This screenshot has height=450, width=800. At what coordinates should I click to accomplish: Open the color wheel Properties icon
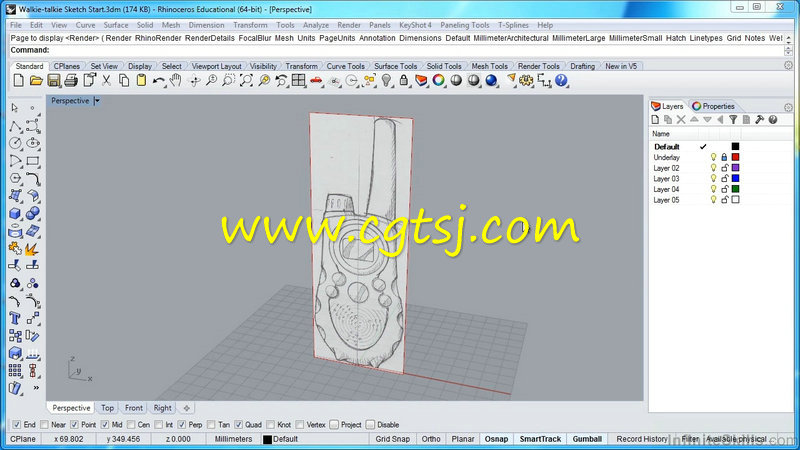pyautogui.click(x=438, y=81)
